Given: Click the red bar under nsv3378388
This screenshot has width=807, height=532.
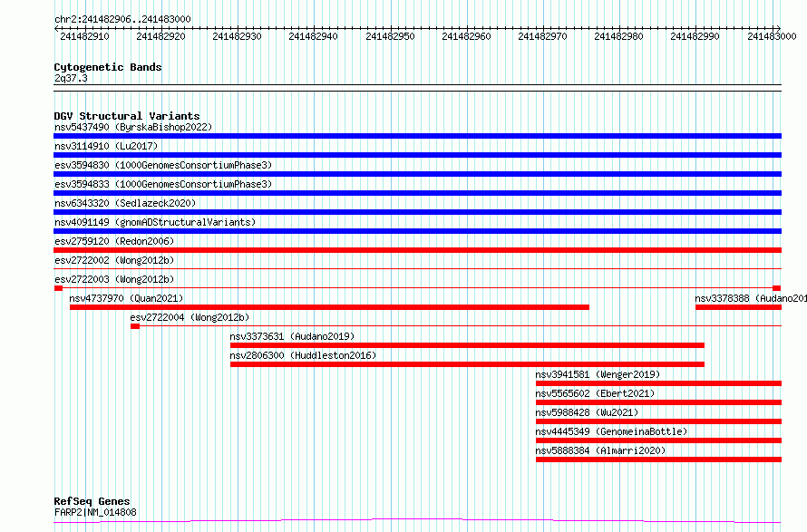Looking at the screenshot, I should (739, 307).
